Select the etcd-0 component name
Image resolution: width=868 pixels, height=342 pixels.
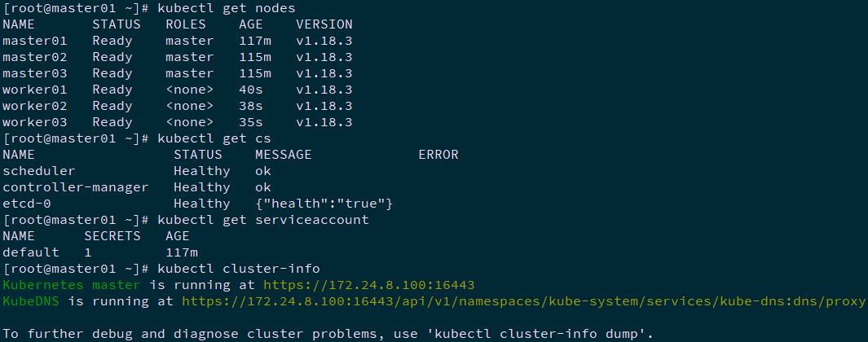(27, 204)
